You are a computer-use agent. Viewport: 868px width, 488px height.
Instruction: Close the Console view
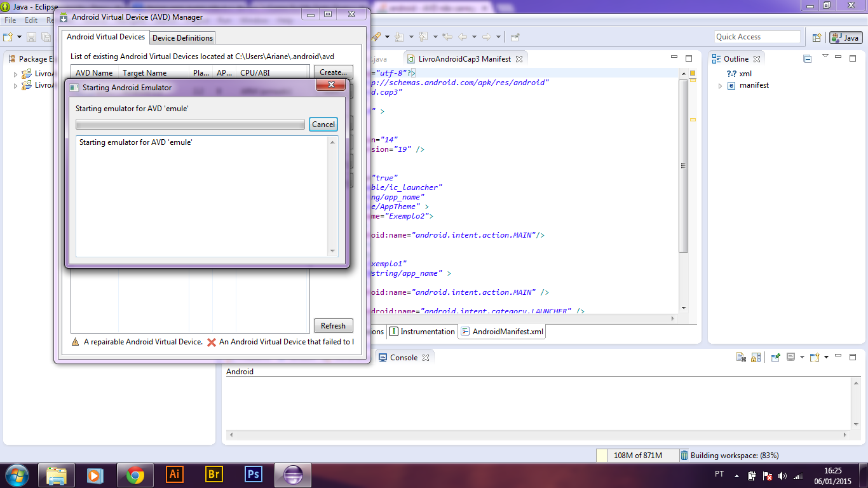426,358
